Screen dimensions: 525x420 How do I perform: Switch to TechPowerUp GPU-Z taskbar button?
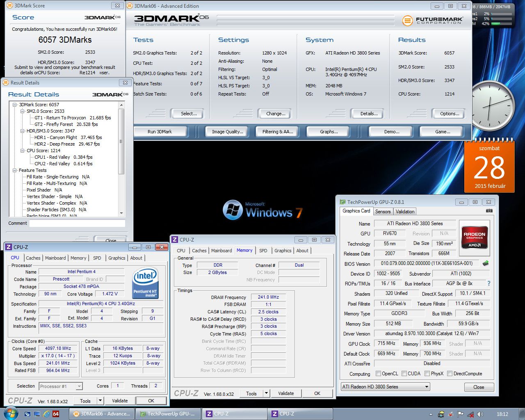tap(168, 414)
